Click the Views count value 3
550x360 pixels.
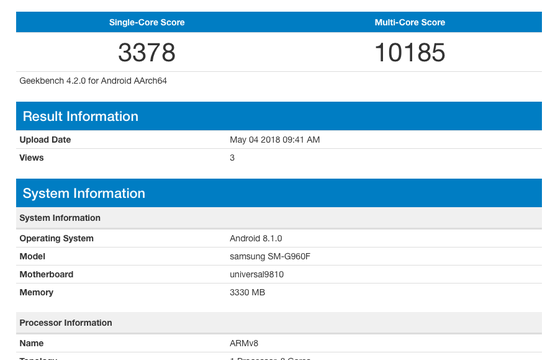(232, 158)
